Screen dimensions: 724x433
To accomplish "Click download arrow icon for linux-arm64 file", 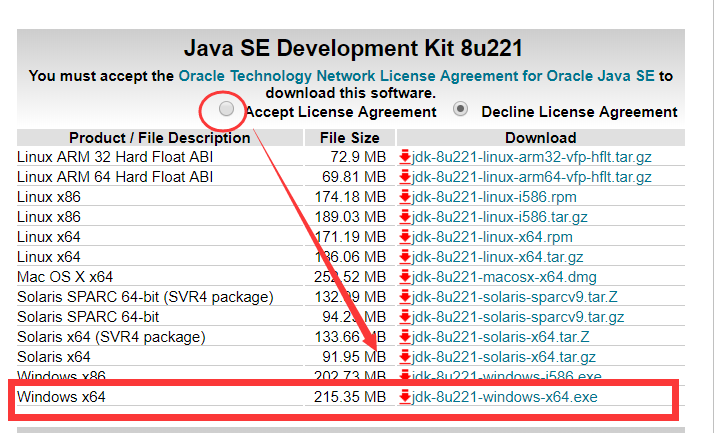I will (x=405, y=177).
